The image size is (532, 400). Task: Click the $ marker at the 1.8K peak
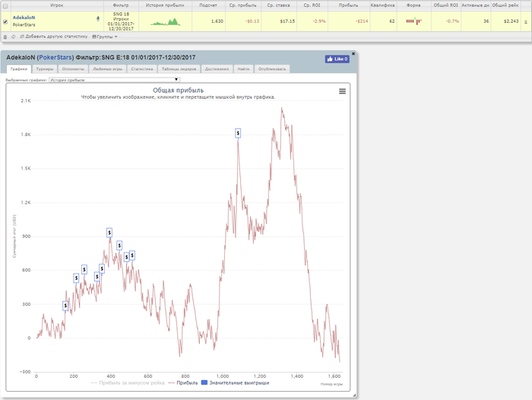(x=238, y=133)
